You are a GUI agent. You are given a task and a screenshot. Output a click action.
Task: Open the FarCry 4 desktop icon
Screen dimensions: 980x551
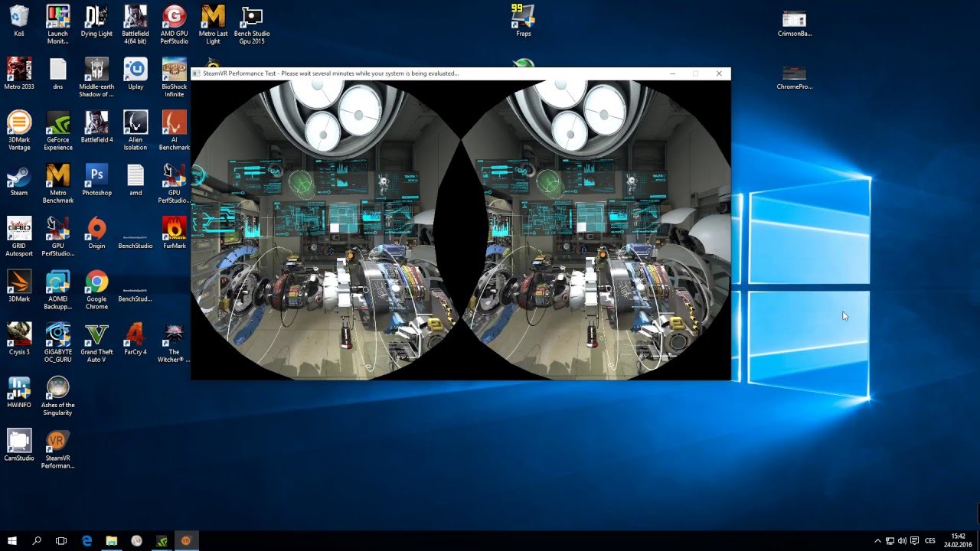coord(136,338)
